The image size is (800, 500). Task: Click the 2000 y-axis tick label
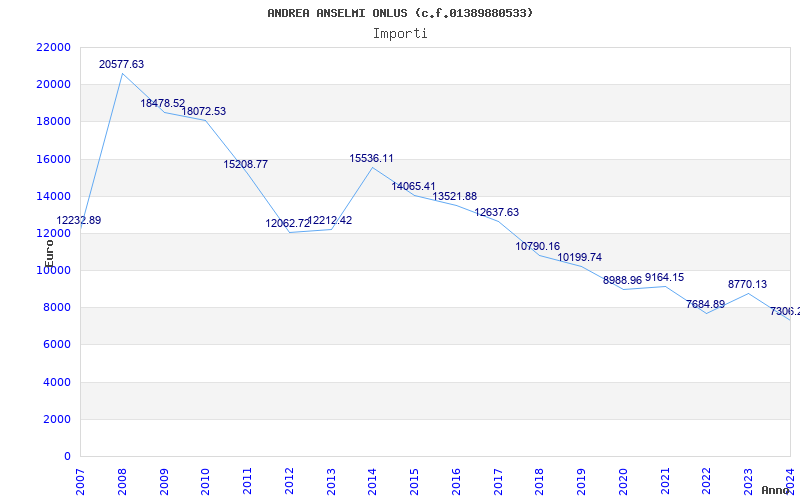click(x=57, y=419)
